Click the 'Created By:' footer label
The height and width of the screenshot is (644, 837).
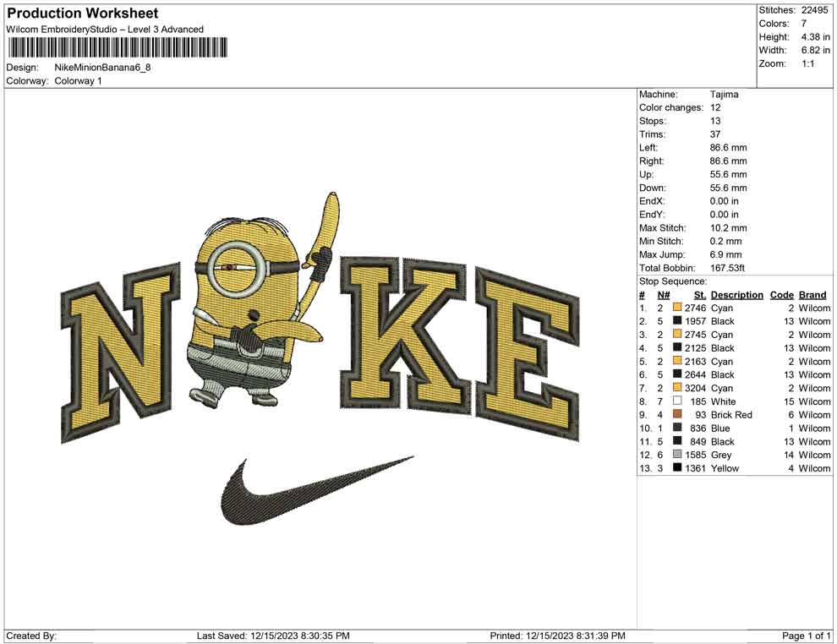pyautogui.click(x=31, y=636)
